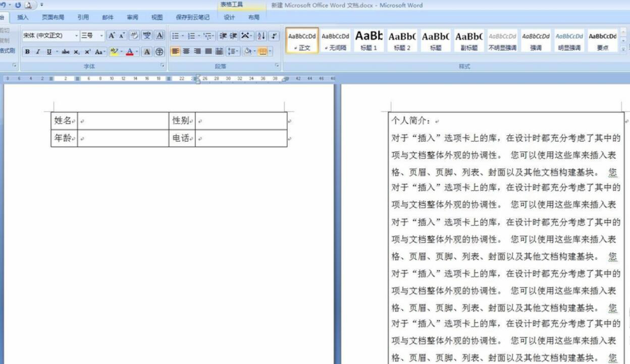Open the font size dropdown 三号
Image resolution: width=630 pixels, height=364 pixels.
[101, 36]
